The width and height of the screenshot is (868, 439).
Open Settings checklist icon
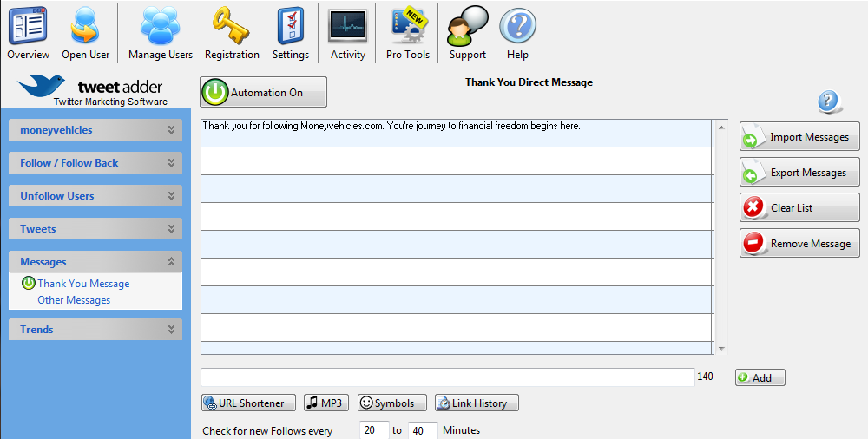291,31
